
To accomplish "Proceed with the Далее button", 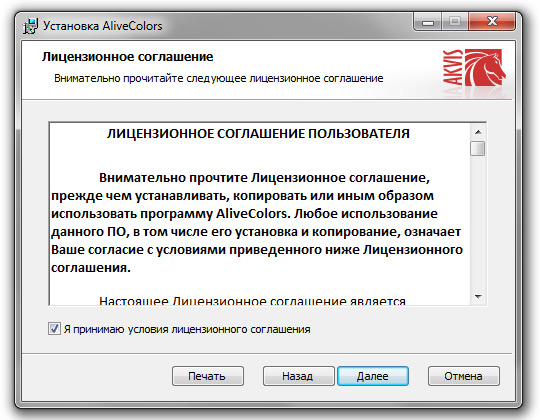I will 373,376.
